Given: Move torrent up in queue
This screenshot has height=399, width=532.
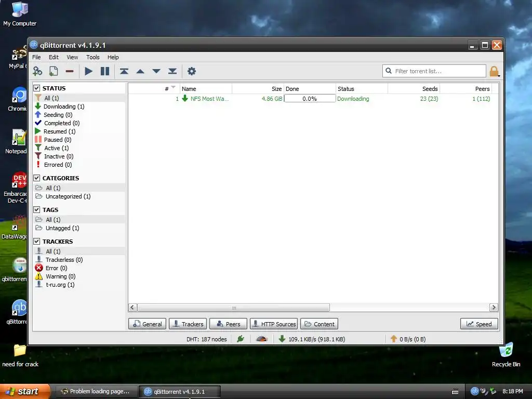Looking at the screenshot, I should coord(140,71).
